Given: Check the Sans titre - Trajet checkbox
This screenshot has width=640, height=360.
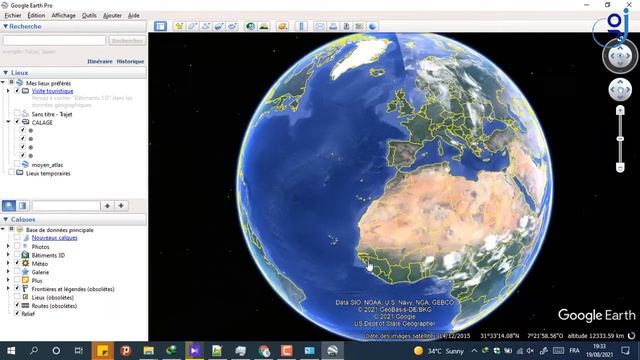Looking at the screenshot, I should [17, 113].
